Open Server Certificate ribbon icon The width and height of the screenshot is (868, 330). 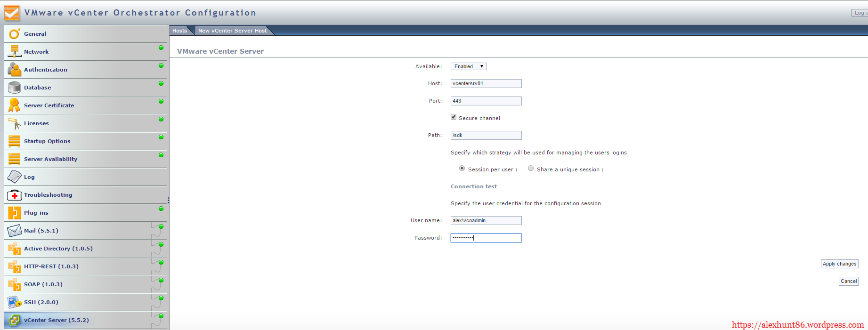(15, 105)
